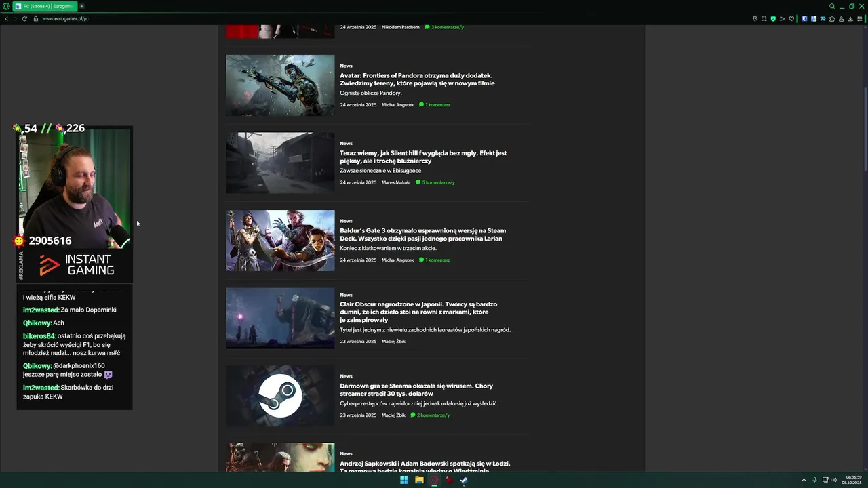Click chat username bikeros84
Screen dimensions: 868x488
tap(39, 336)
